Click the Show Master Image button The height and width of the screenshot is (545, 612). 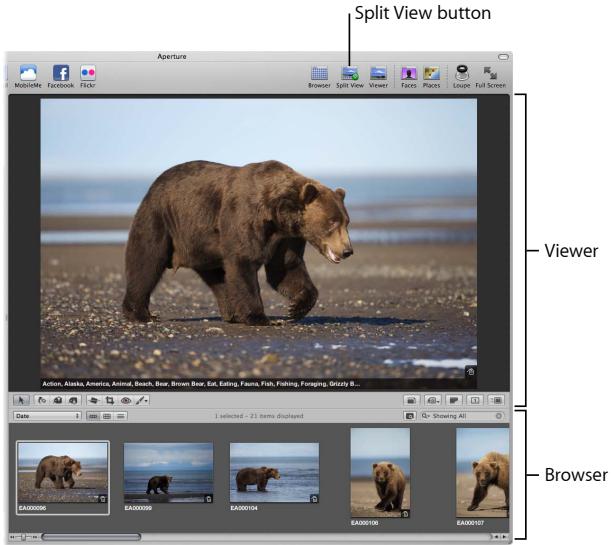[411, 400]
